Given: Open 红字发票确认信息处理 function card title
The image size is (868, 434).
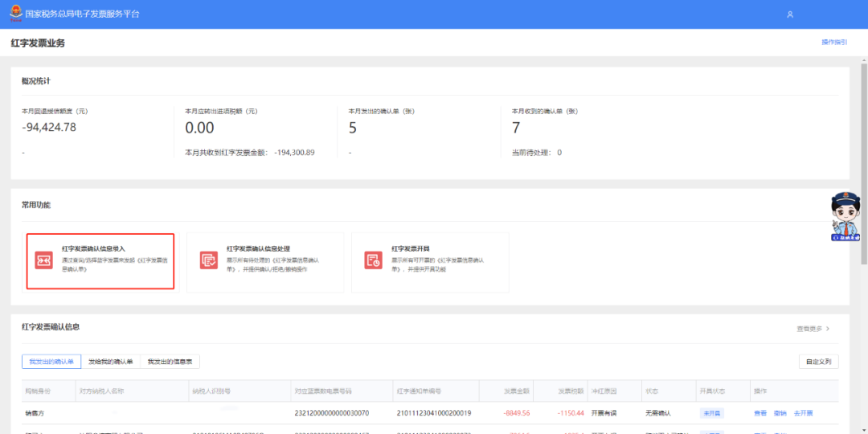Looking at the screenshot, I should click(x=258, y=249).
